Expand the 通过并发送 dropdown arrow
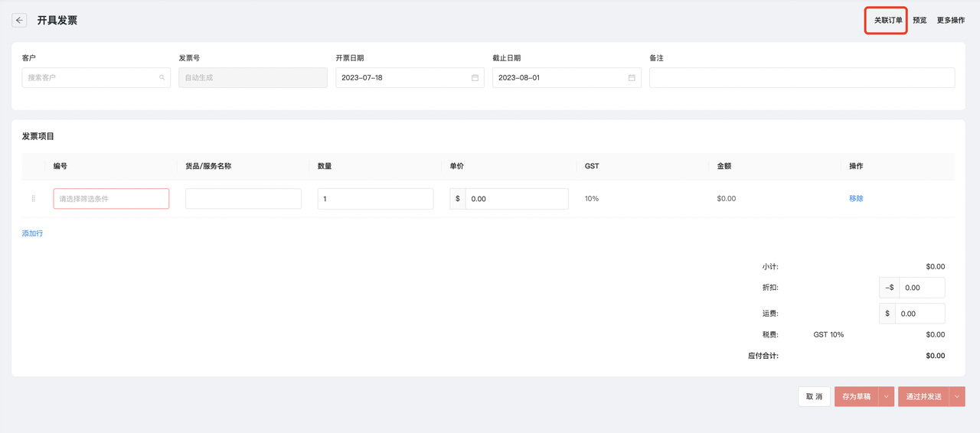This screenshot has height=433, width=980. click(x=957, y=396)
